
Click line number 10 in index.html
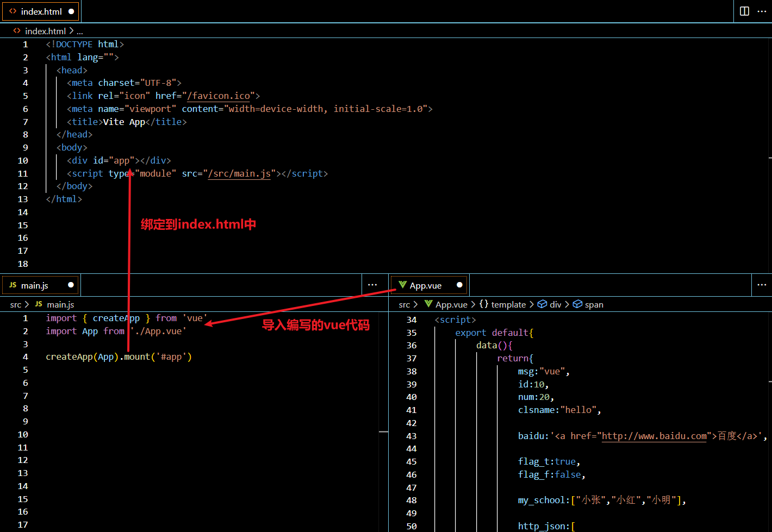[23, 160]
